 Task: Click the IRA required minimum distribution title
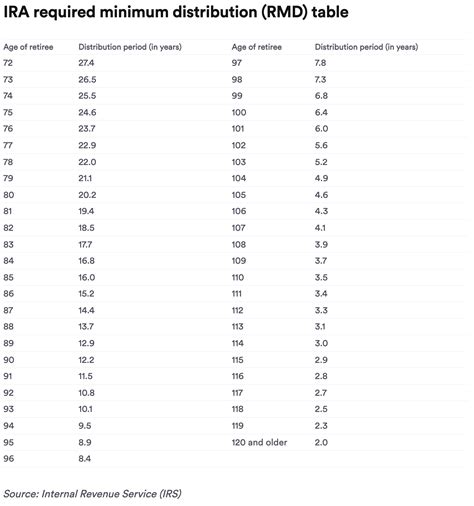tap(176, 12)
